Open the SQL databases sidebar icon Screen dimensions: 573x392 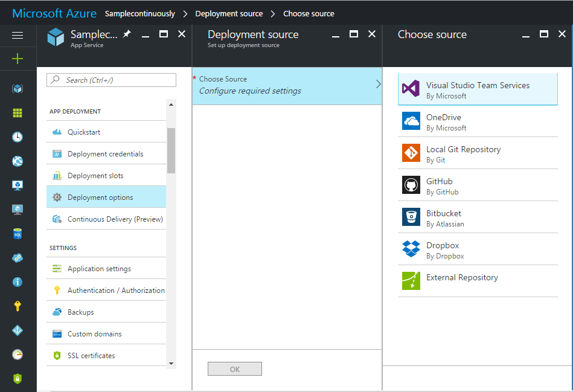point(18,234)
